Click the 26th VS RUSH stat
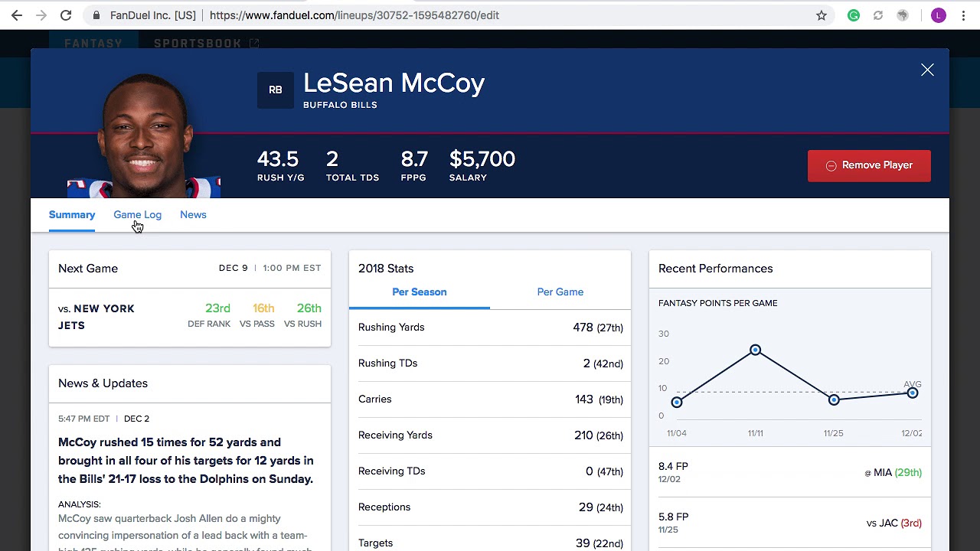 pos(303,315)
